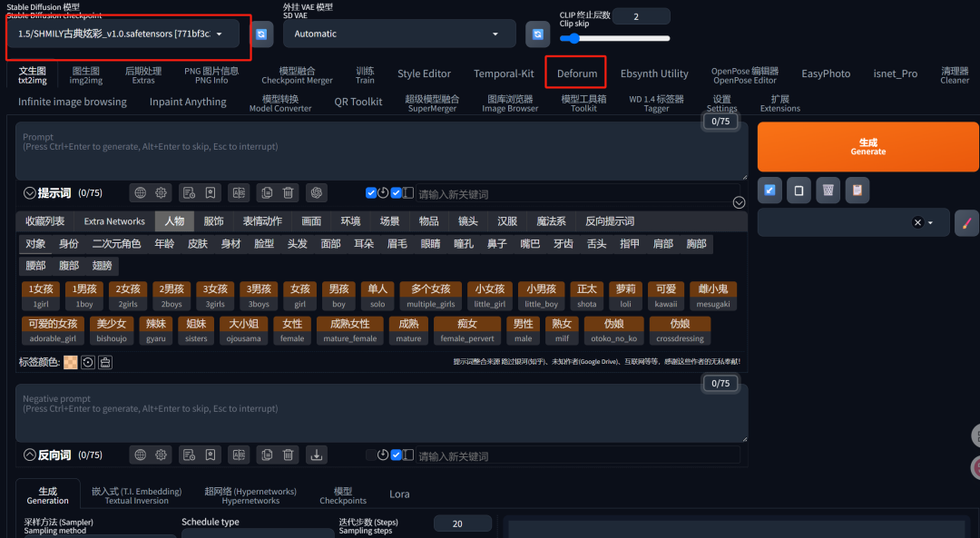This screenshot has width=980, height=538.
Task: Click the ChatGPT icon in the 提示词 toolbar
Action: (x=317, y=193)
